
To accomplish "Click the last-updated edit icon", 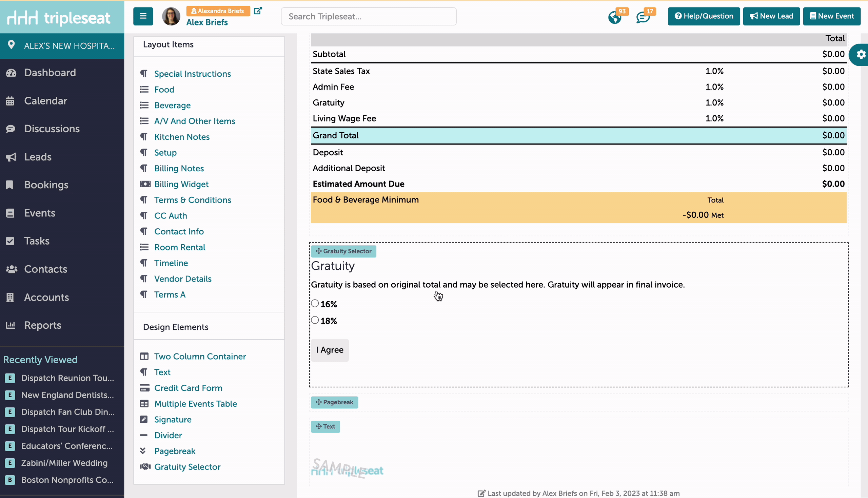I will [x=481, y=493].
